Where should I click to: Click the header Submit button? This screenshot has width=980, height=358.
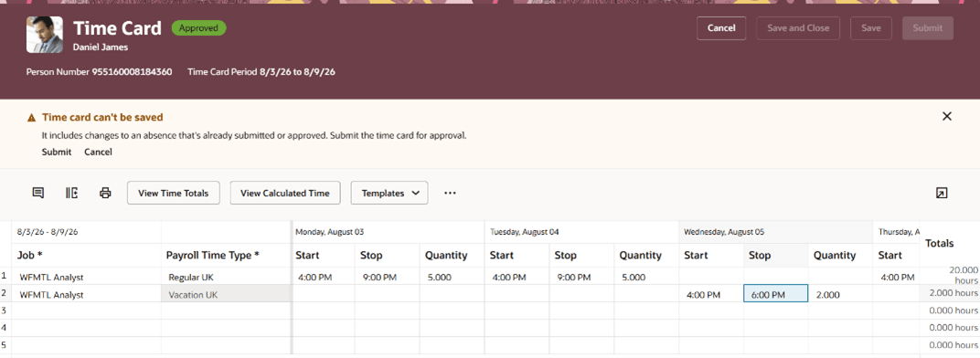click(x=928, y=28)
